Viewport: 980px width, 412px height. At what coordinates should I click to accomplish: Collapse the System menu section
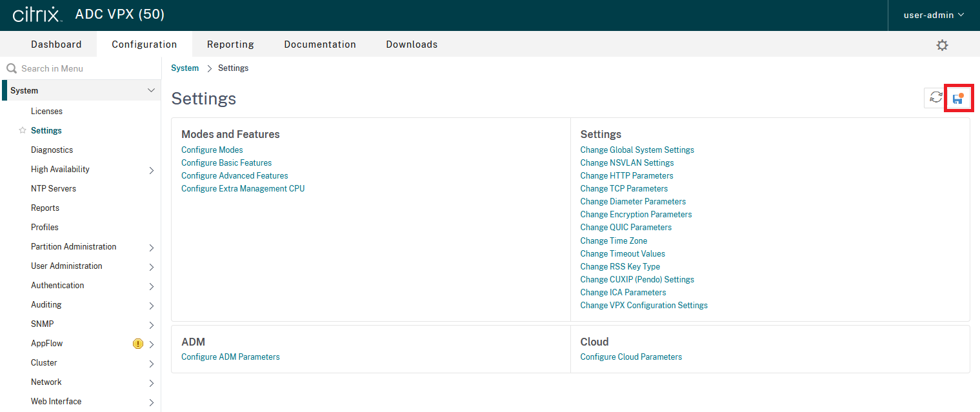tap(151, 90)
